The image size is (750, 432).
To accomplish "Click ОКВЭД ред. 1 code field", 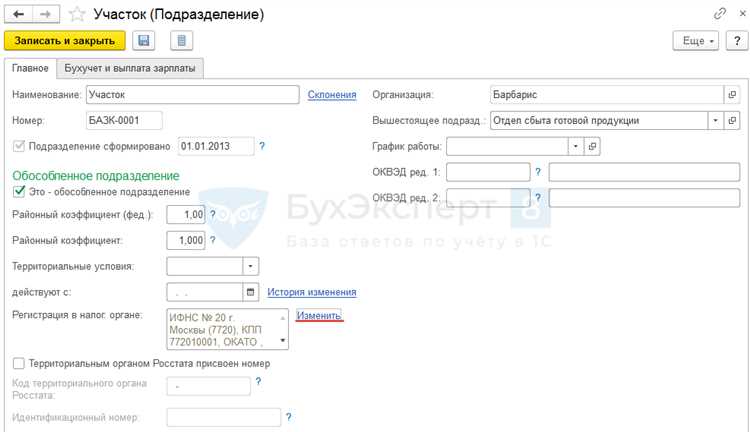I will coord(488,172).
